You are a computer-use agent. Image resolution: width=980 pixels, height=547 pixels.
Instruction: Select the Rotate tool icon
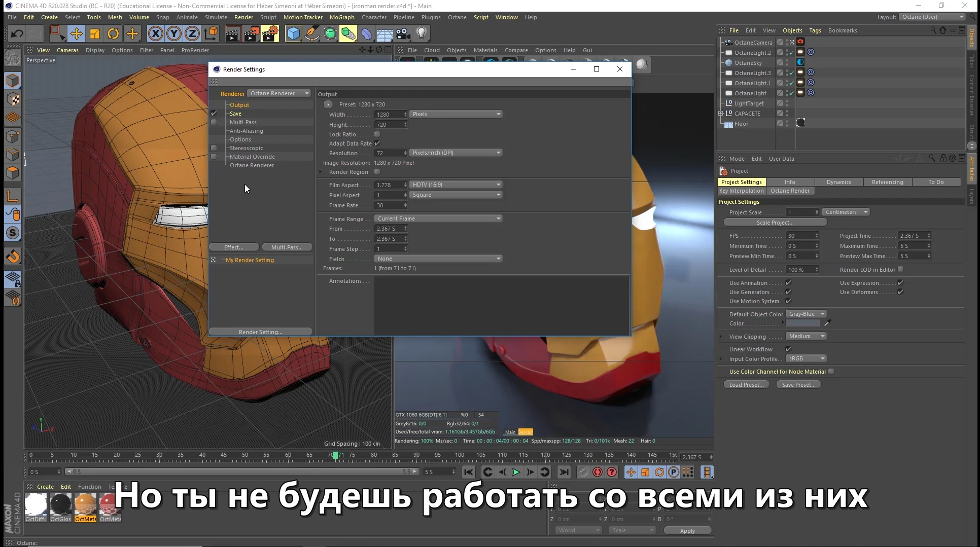[113, 34]
